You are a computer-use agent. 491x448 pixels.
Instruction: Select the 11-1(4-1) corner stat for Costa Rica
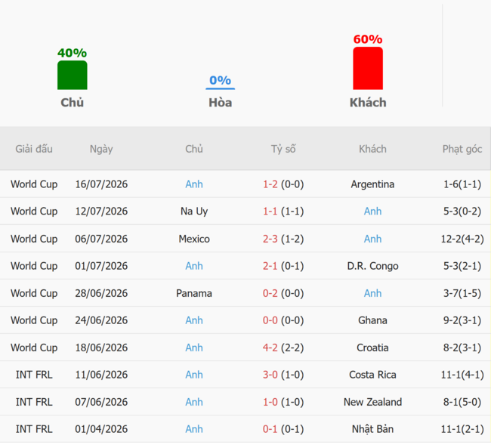pos(462,375)
